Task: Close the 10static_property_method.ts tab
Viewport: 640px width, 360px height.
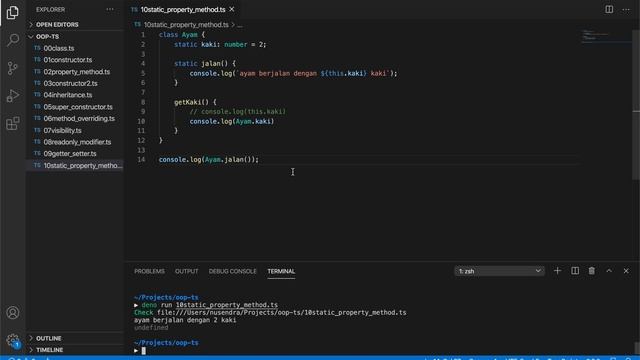Action: point(232,9)
